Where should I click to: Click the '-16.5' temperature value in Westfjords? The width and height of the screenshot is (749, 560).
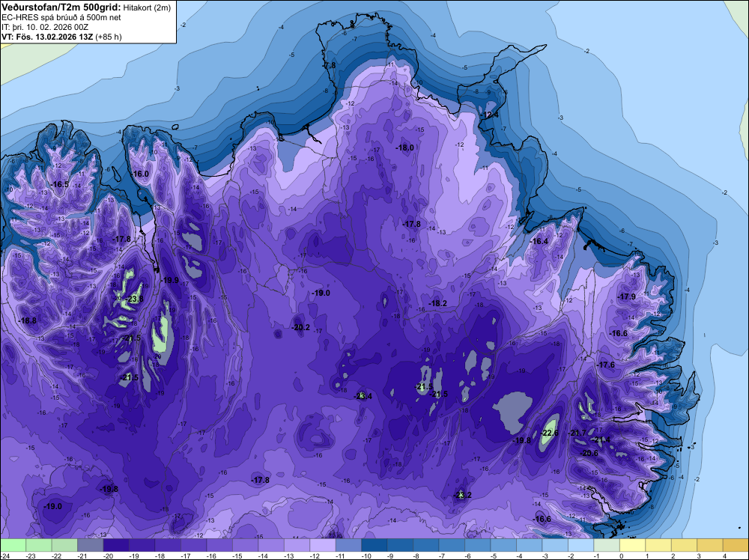pos(60,184)
